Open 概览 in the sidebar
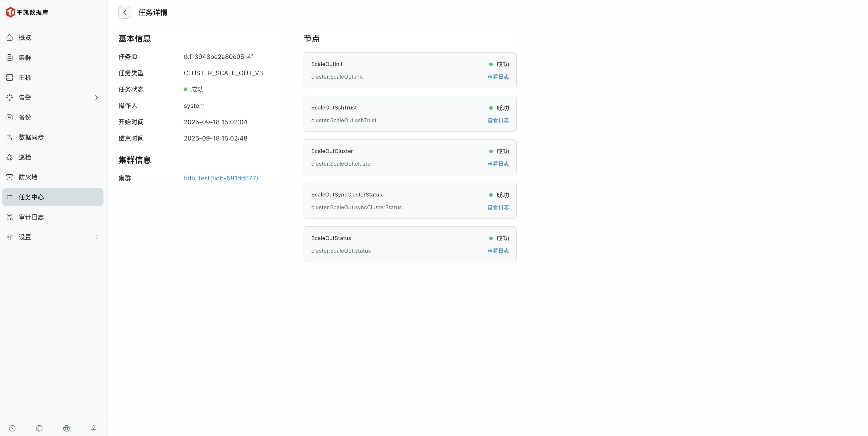Screen dimensions: 868x436 25,38
